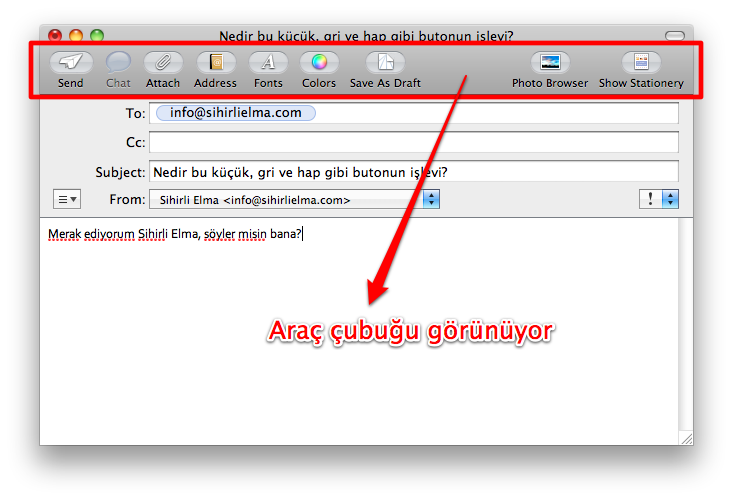Click the Save As Draft icon

click(385, 63)
